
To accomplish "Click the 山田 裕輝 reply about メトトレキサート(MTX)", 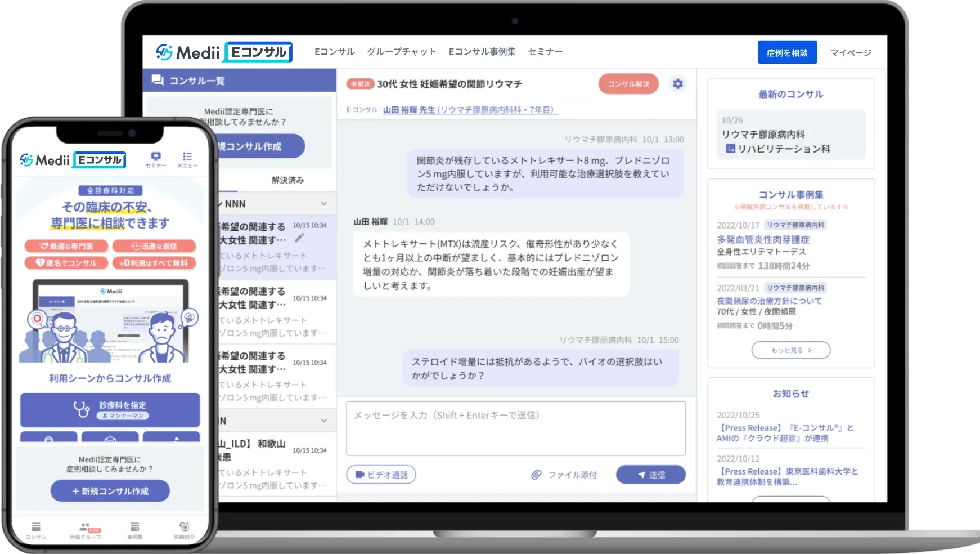I will click(x=491, y=265).
